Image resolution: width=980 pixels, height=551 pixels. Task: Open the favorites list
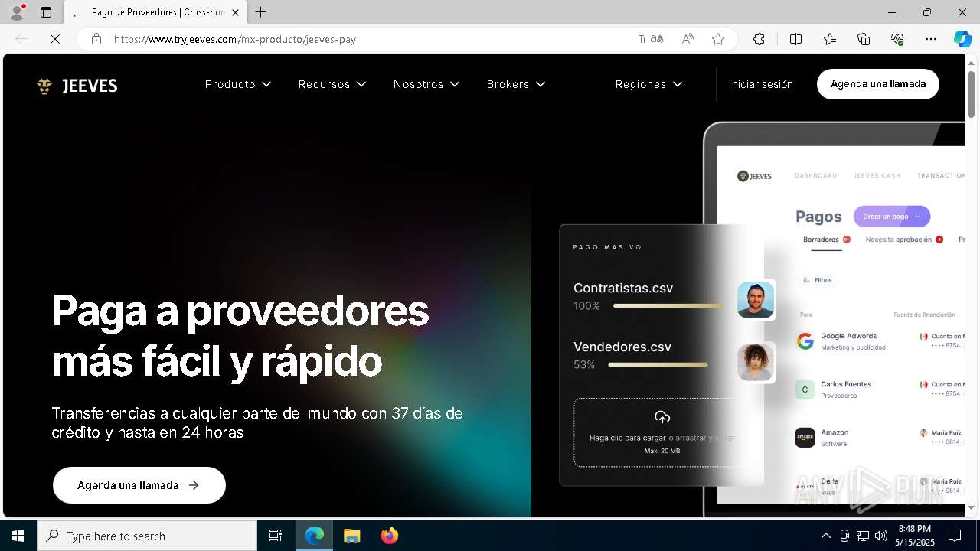(x=830, y=39)
